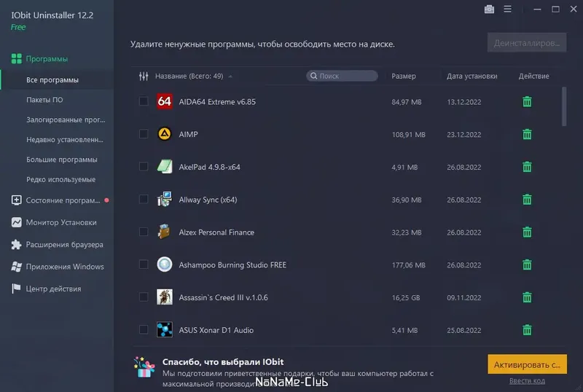Click the Allway Sync program icon
583x392 pixels.
pos(165,199)
